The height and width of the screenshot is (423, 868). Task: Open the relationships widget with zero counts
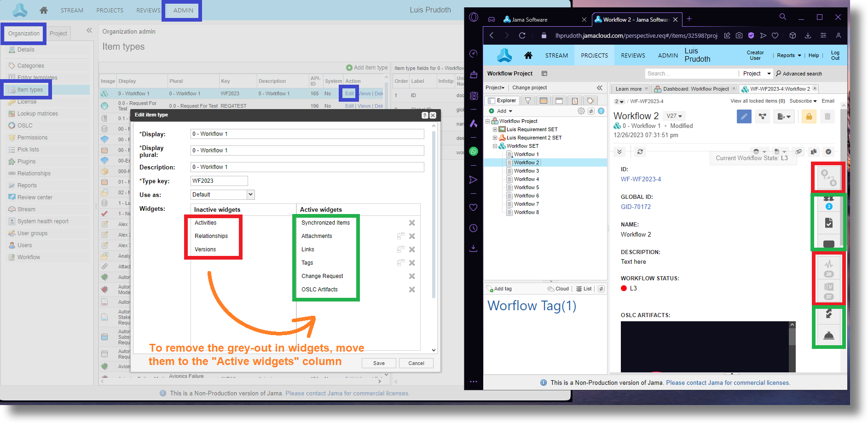click(x=828, y=178)
